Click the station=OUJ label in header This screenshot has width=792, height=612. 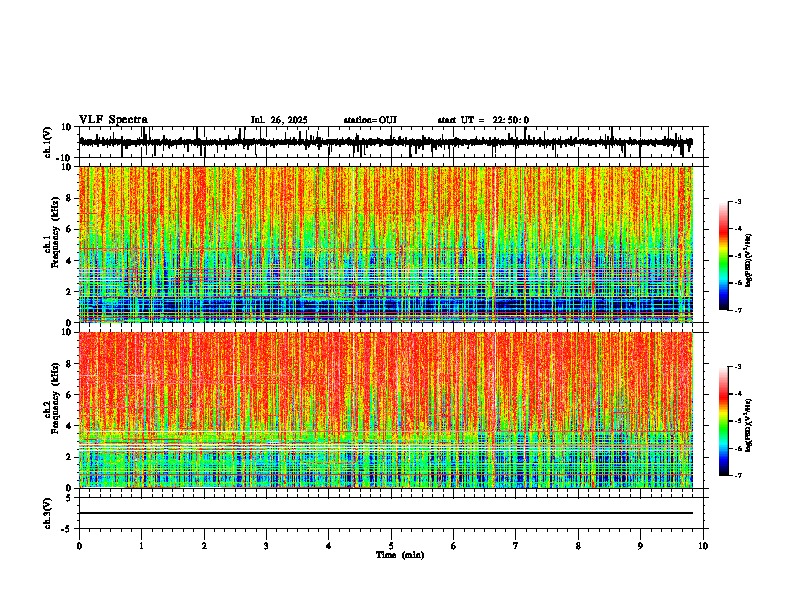pos(370,120)
